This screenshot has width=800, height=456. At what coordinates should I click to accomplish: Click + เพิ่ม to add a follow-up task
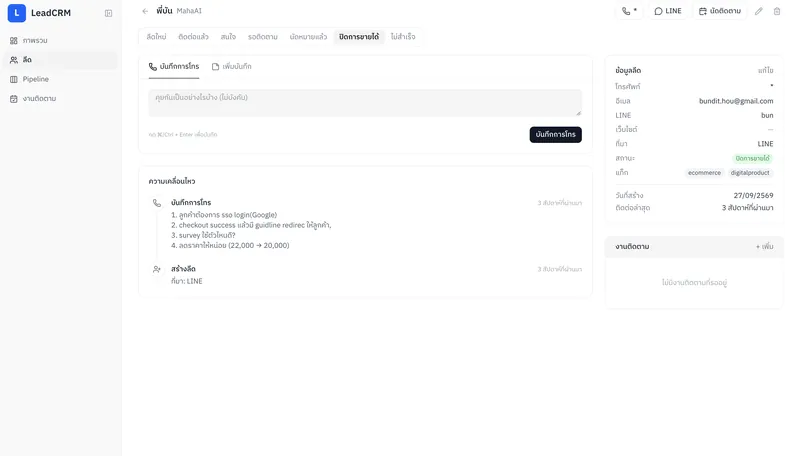click(x=764, y=246)
